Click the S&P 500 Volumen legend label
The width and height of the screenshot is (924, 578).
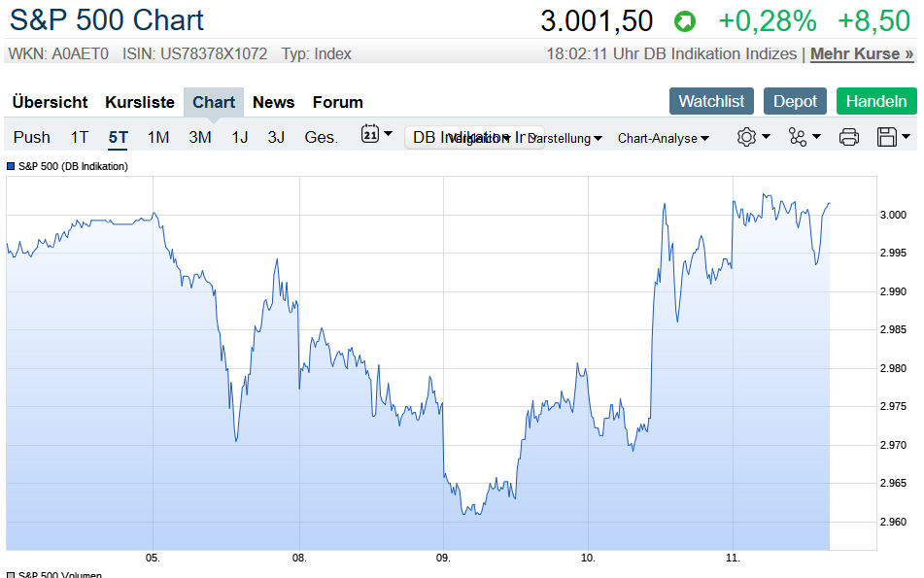click(x=60, y=575)
